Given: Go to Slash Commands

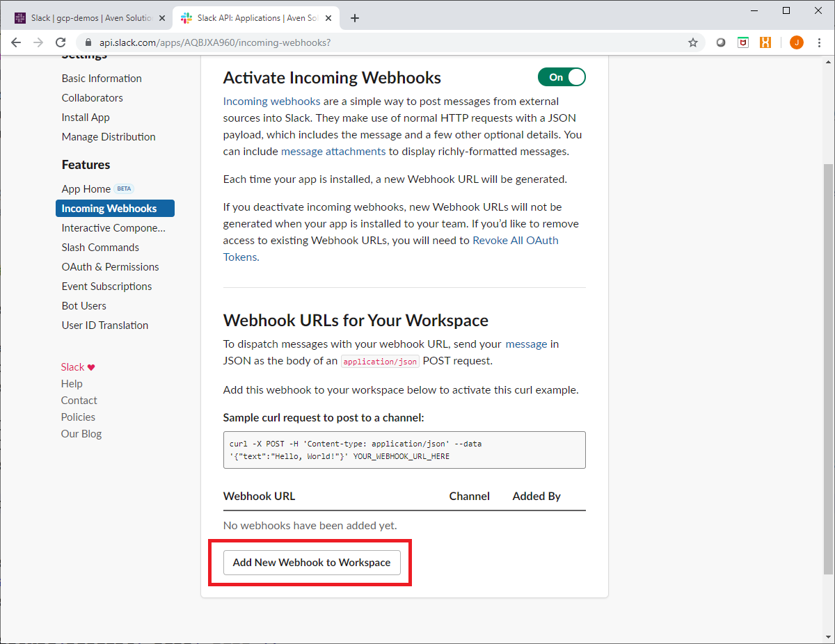Looking at the screenshot, I should click(x=100, y=248).
